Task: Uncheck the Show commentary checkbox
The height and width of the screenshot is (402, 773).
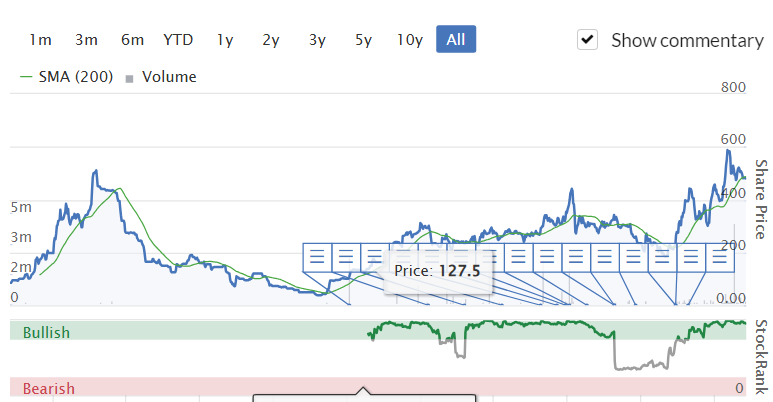Action: coord(588,40)
